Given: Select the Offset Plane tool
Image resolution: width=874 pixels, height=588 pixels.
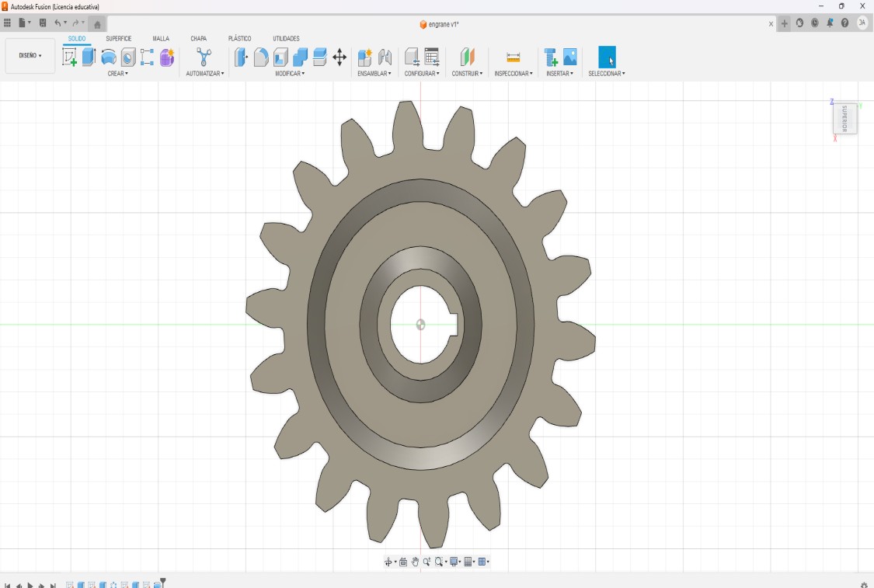Looking at the screenshot, I should 467,57.
